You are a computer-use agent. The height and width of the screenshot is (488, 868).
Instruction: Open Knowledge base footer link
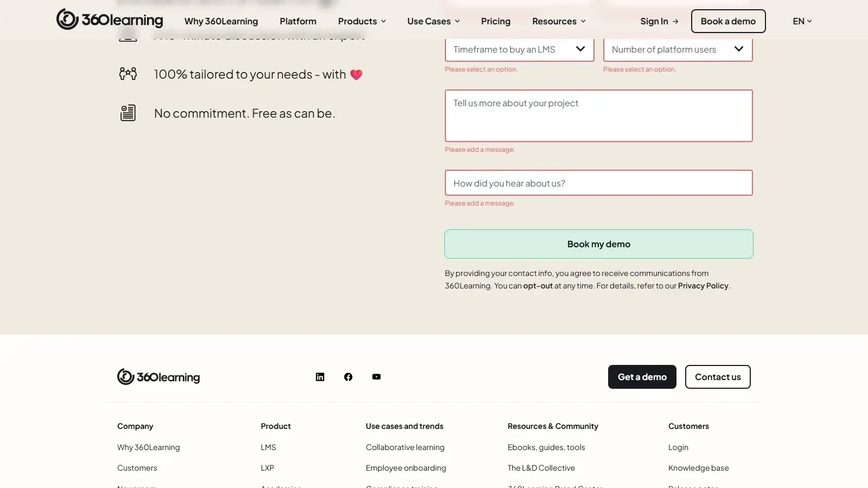pos(699,468)
